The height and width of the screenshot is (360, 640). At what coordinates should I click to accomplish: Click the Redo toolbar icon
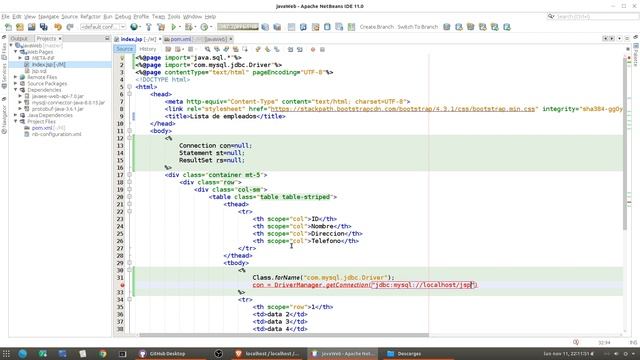70,27
